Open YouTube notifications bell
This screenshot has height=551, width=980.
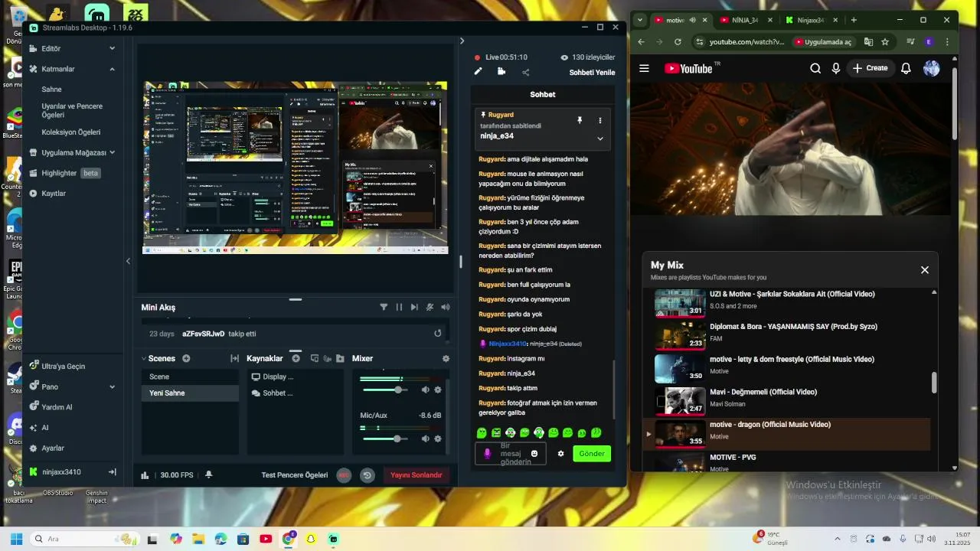[906, 68]
